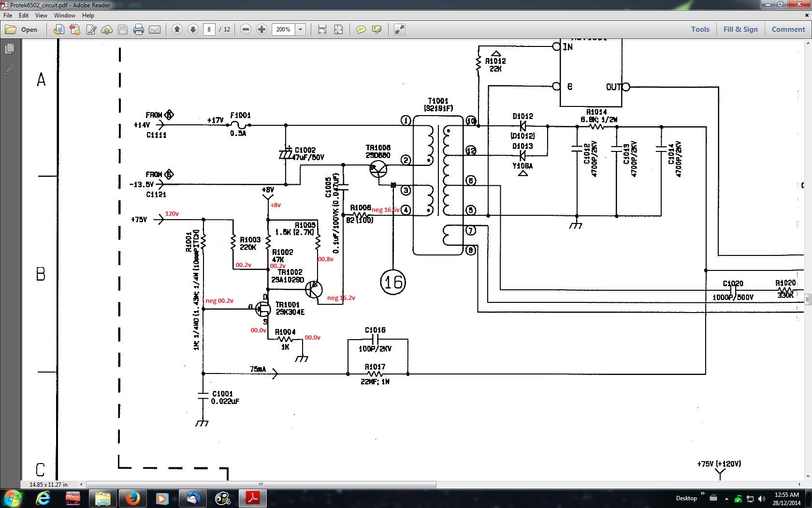Zoom out with minus button

click(246, 30)
